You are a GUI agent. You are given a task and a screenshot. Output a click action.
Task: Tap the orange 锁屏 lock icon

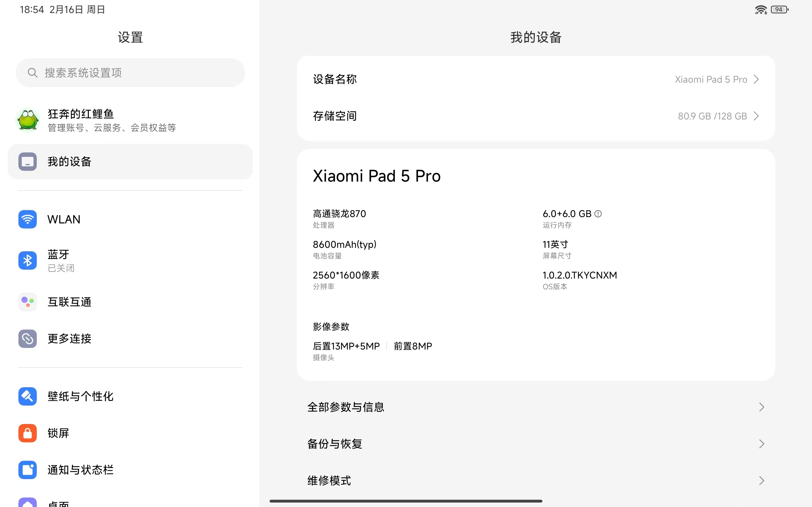(x=28, y=433)
